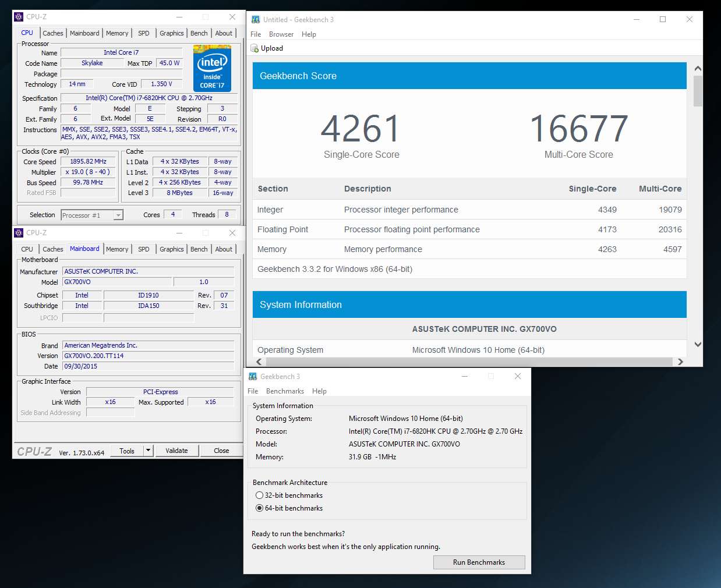Open the Tools dropdown in CPU-Z
Screen dimensions: 721x588
148,450
